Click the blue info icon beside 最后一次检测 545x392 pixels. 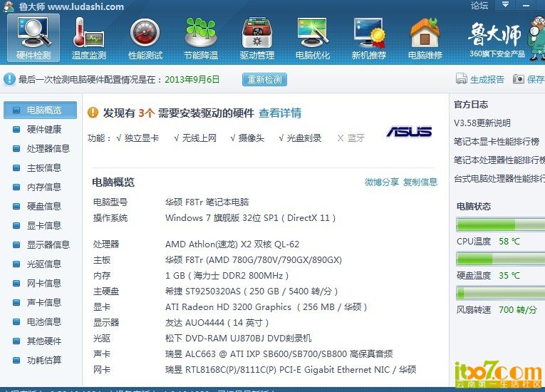[x=9, y=79]
